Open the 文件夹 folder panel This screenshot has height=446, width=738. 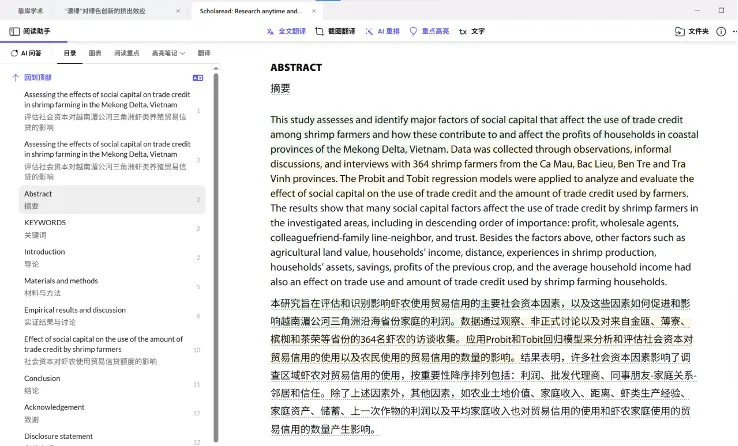coord(692,31)
